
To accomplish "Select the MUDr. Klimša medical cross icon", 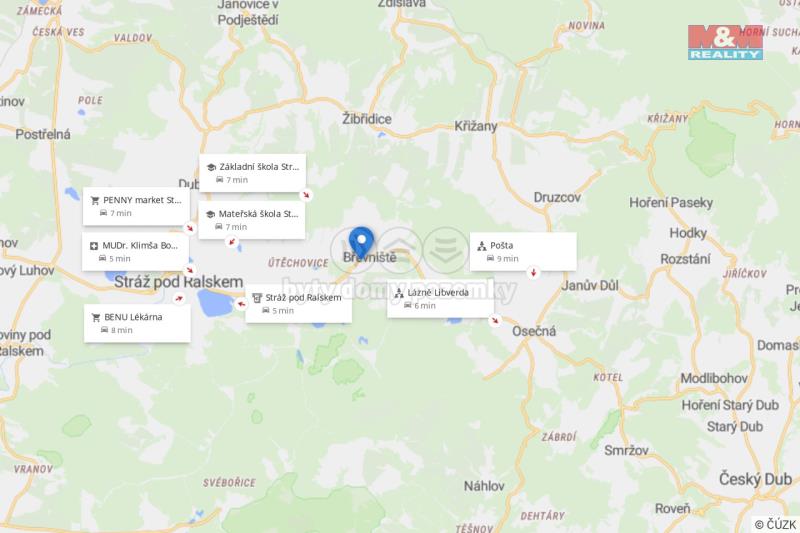I will click(x=94, y=246).
